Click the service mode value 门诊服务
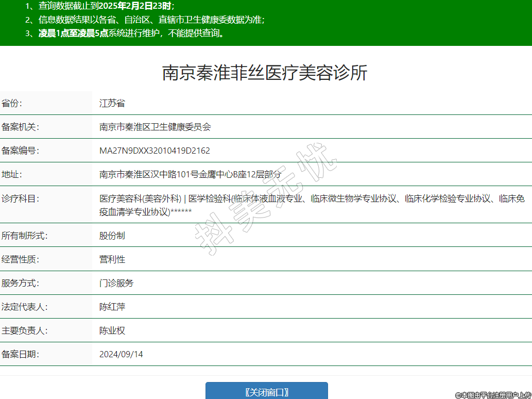 [x=116, y=283]
